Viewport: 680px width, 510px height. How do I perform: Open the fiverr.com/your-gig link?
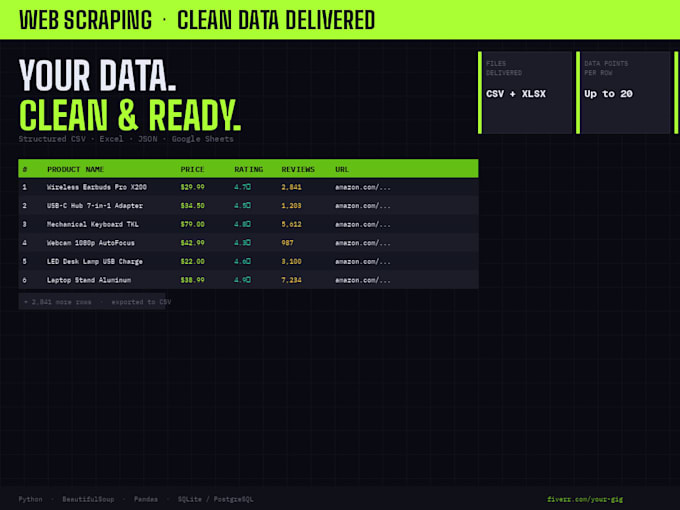[x=585, y=499]
